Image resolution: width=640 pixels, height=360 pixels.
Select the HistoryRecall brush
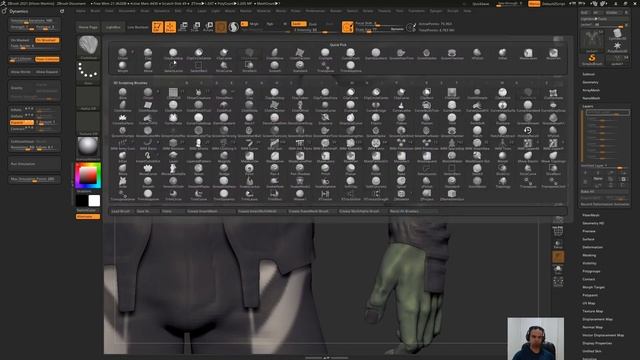(527, 131)
